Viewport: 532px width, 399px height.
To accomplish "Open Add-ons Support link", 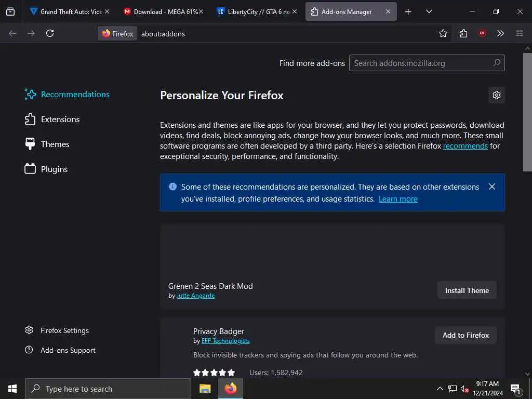I will (x=60, y=350).
